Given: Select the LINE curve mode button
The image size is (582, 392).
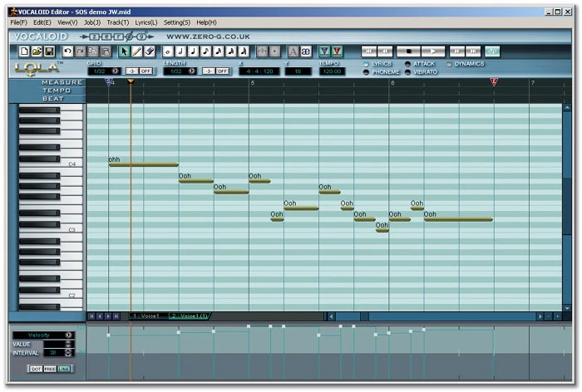Looking at the screenshot, I should pyautogui.click(x=63, y=369).
